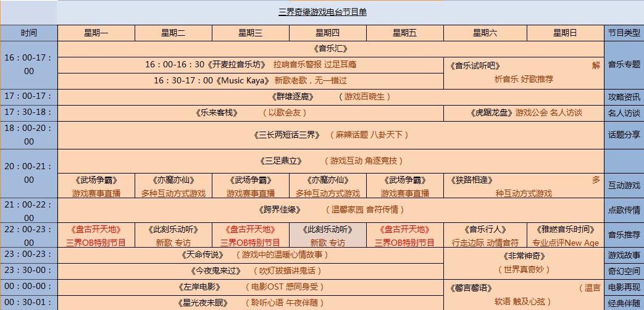644x310 pixels.
Task: Click the 《狭路相逢》 weekend program cell
Action: [x=524, y=186]
